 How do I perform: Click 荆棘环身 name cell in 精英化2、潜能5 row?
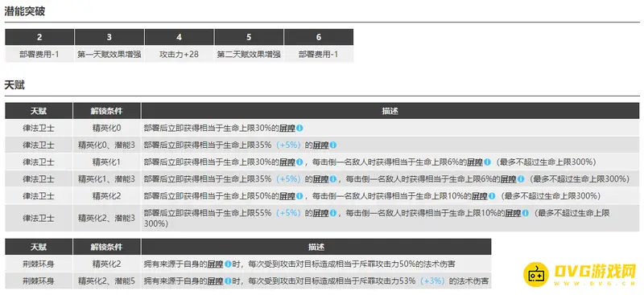click(39, 281)
